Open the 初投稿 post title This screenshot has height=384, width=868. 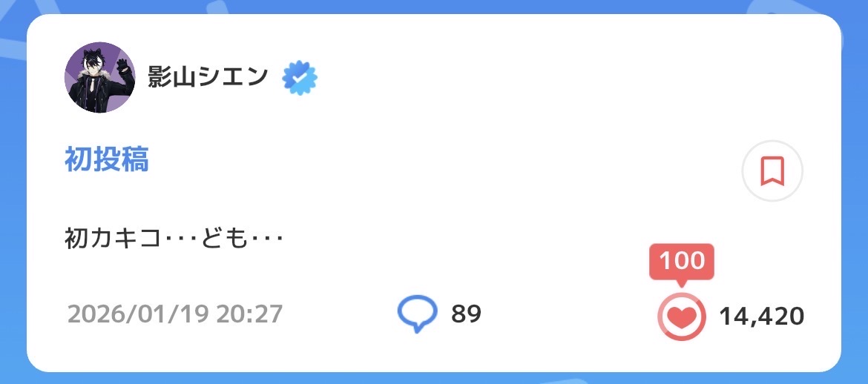107,159
